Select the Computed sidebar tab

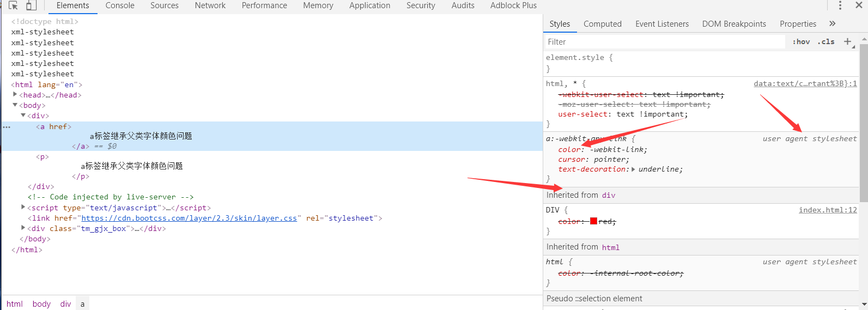(603, 24)
